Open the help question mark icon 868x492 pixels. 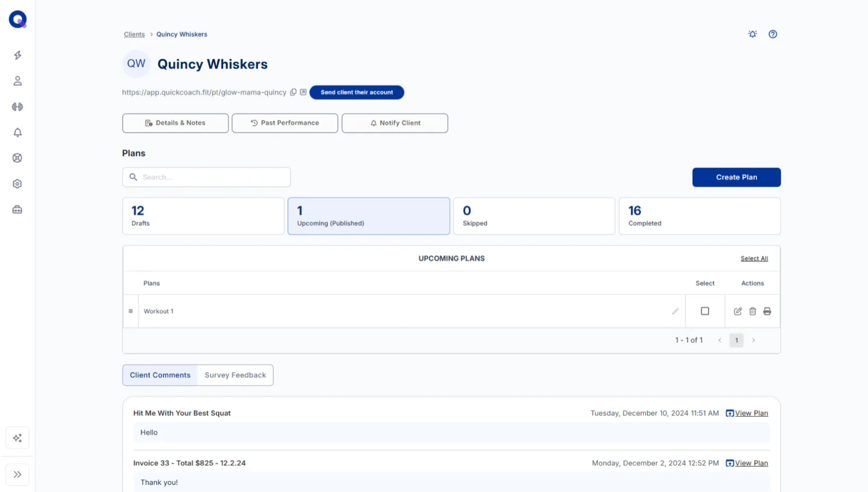[x=773, y=34]
